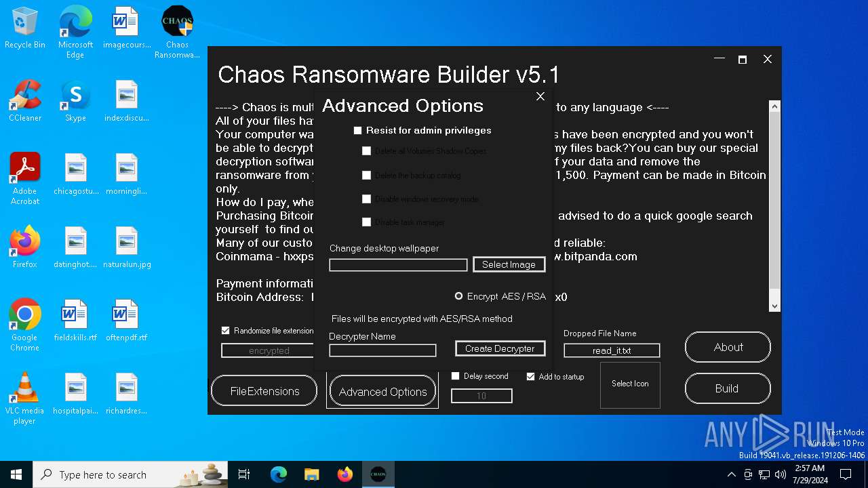Image resolution: width=868 pixels, height=488 pixels.
Task: Open Task View on taskbar
Action: click(x=244, y=474)
